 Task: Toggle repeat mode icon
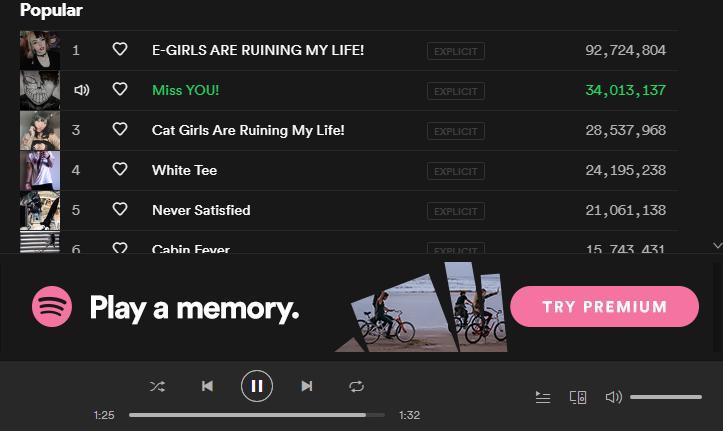point(356,386)
